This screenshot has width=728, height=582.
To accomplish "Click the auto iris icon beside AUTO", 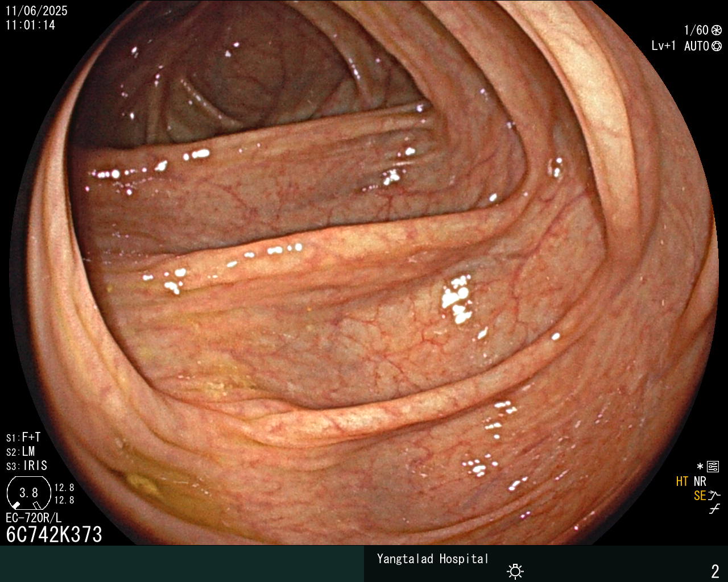I will pyautogui.click(x=717, y=46).
